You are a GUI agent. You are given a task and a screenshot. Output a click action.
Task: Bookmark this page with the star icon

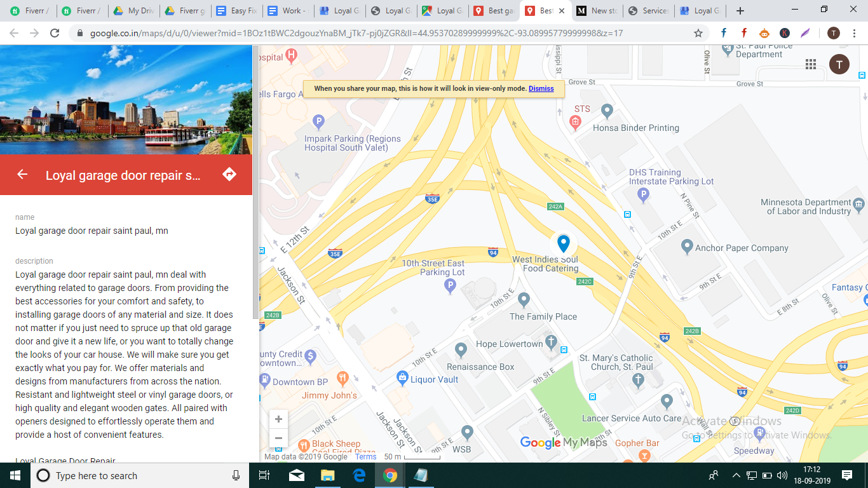[698, 33]
